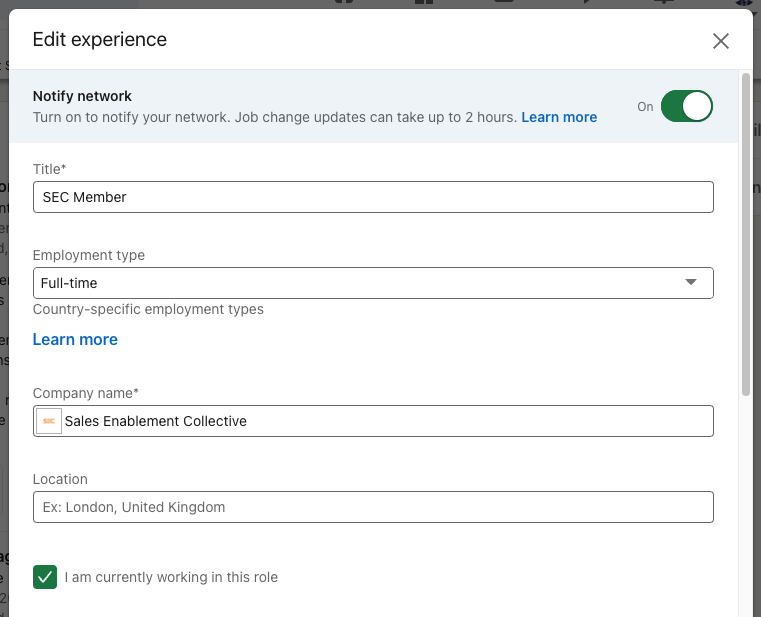The height and width of the screenshot is (617, 761).
Task: Close the Edit experience dialog
Action: 720,41
